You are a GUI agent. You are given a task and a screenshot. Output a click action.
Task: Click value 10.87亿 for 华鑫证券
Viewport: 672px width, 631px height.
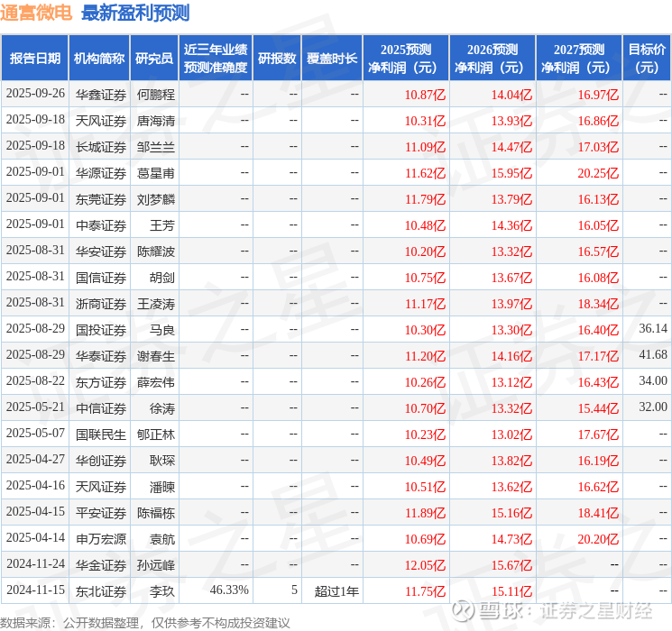[425, 95]
